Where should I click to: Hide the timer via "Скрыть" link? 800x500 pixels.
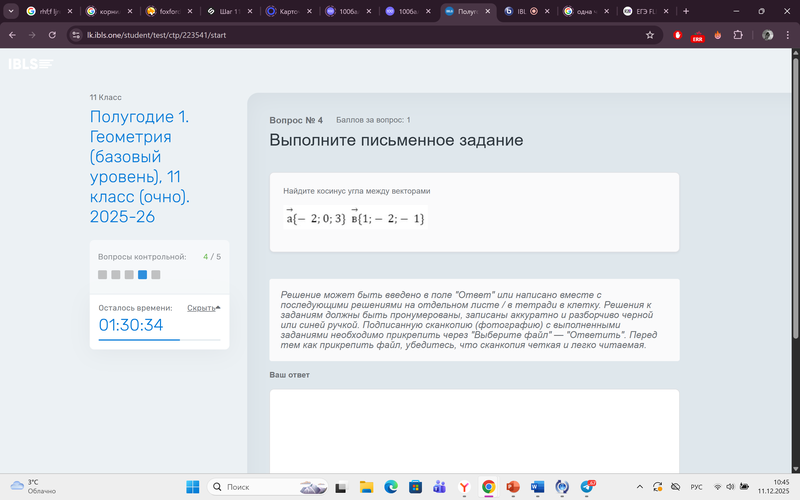pos(201,308)
